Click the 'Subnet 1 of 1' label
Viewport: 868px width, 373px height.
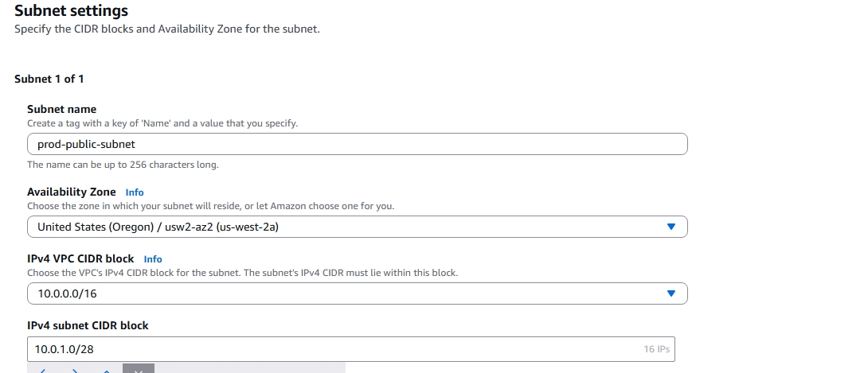49,79
